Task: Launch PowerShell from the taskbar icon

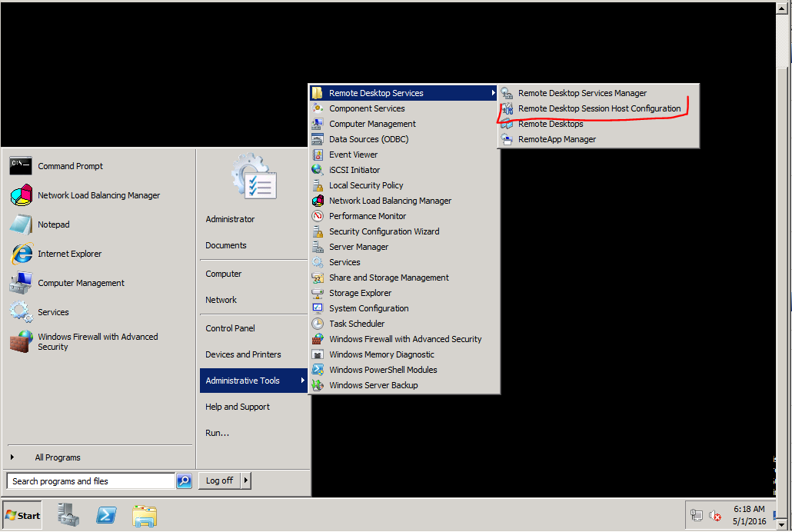Action: [x=106, y=515]
